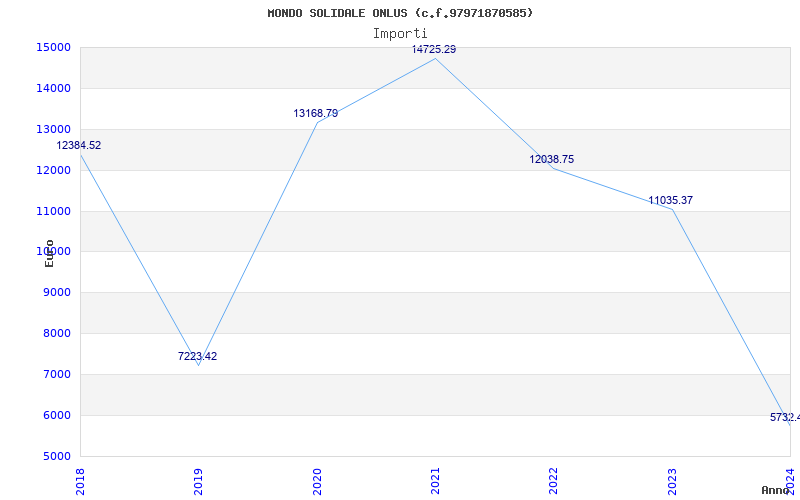The image size is (800, 500).
Task: Click the 2018 x-axis label
Action: 80,482
